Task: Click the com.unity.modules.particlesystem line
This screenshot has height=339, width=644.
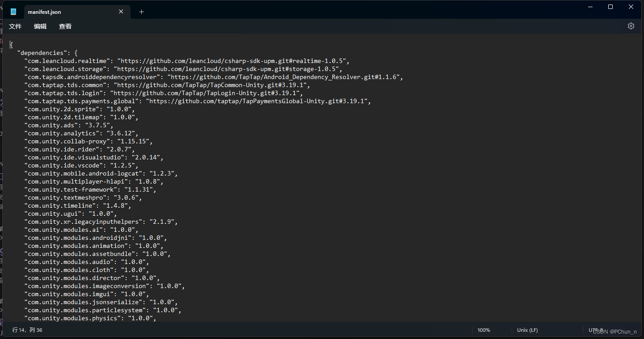Action: 103,310
